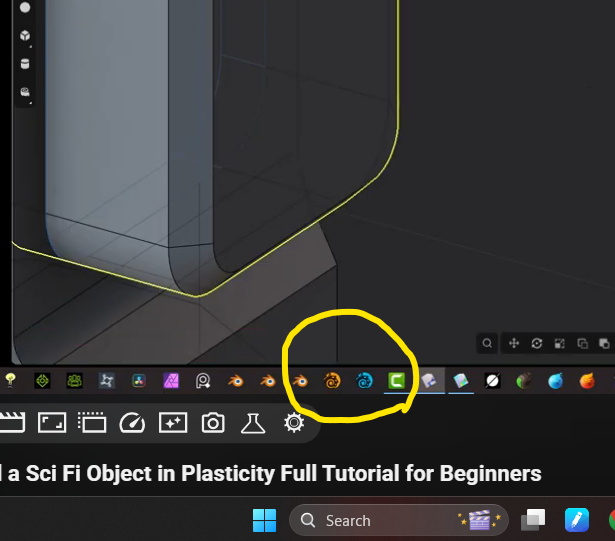Open the PureRef icon in taskbar
Viewport: 615px width, 541px height.
point(203,381)
